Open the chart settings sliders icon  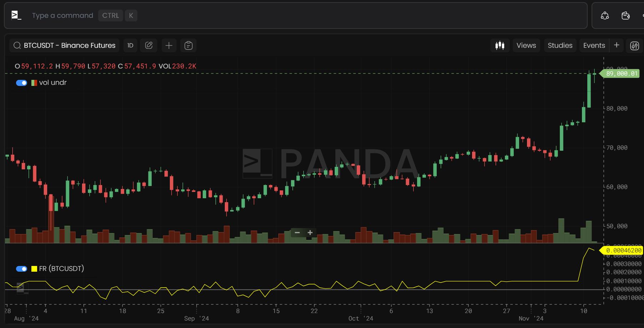pyautogui.click(x=634, y=46)
